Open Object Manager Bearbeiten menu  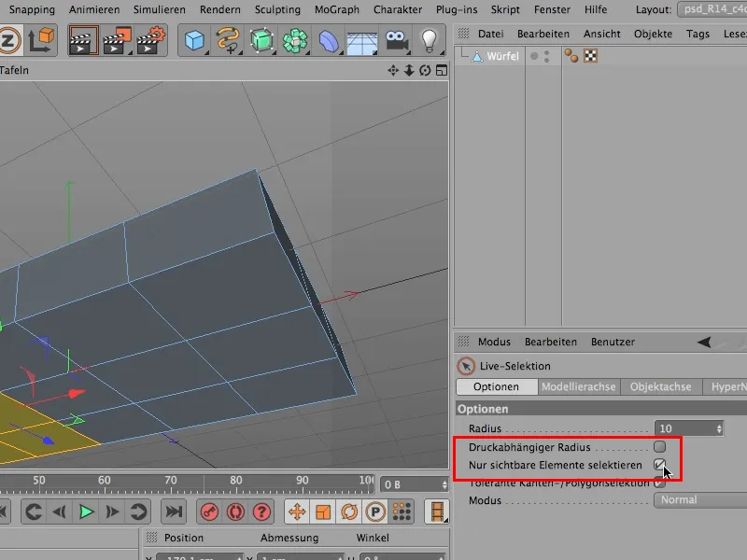(x=543, y=34)
